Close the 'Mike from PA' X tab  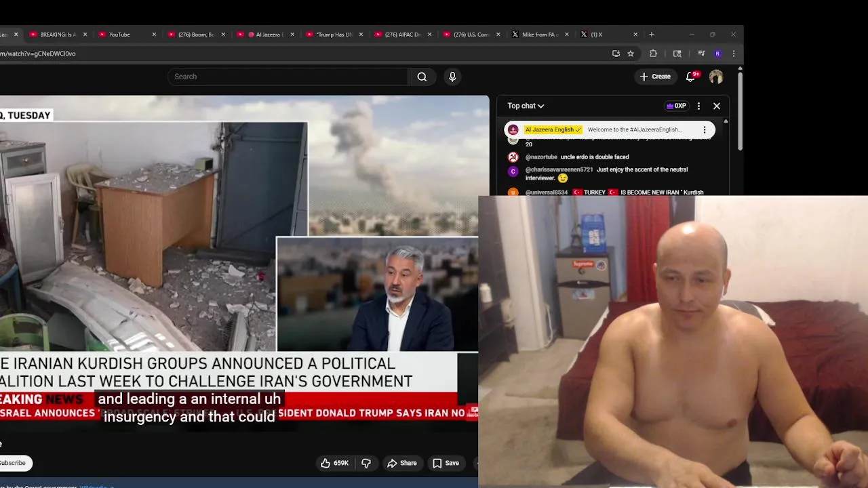coord(567,35)
